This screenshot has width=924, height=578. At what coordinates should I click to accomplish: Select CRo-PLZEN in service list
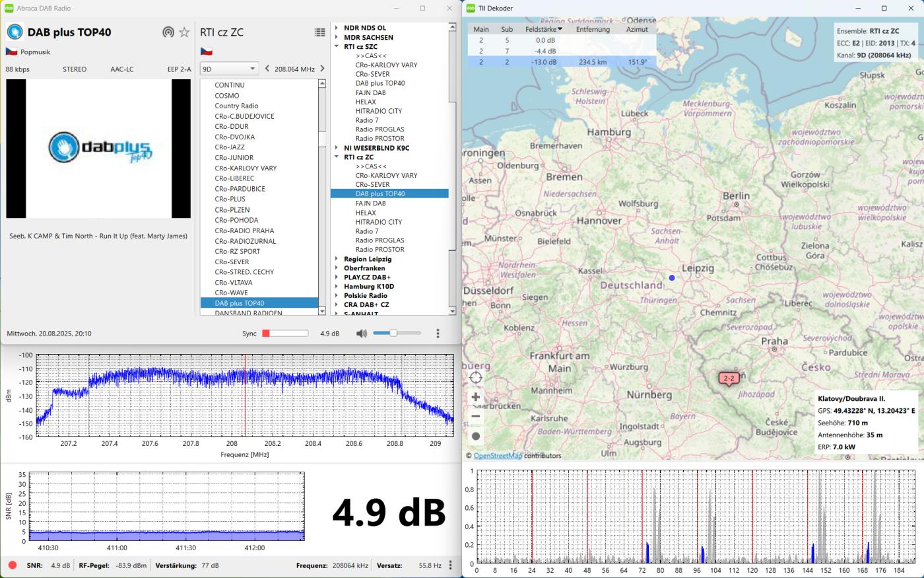point(259,209)
